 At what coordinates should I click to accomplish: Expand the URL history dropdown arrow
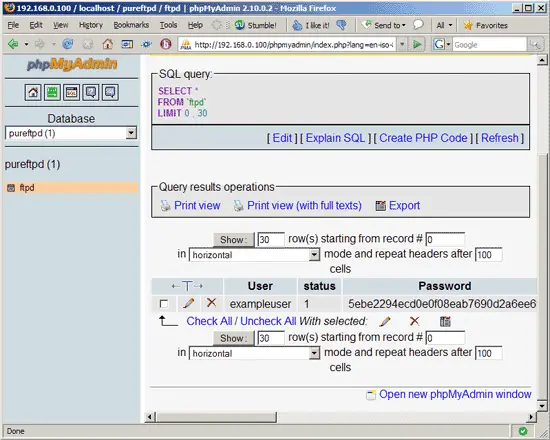point(402,45)
